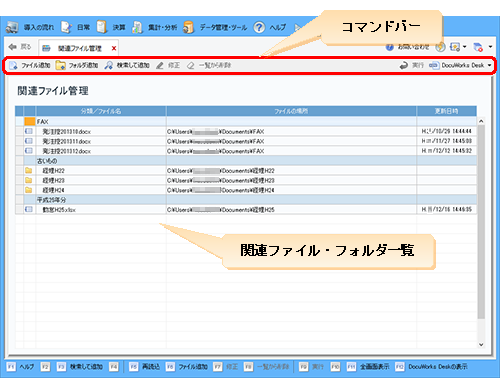Click the F3 検索して追加 function key
Screen dimensions: 500x378
[80, 367]
